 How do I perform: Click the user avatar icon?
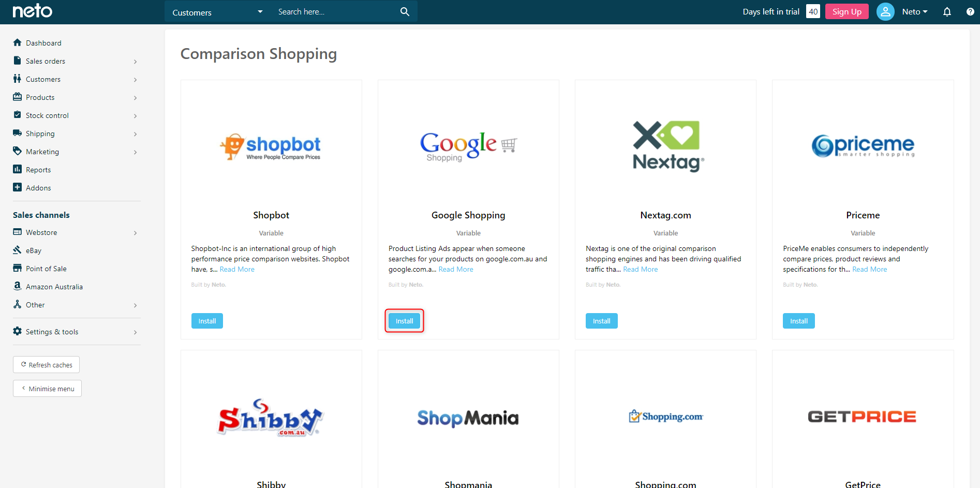point(885,11)
